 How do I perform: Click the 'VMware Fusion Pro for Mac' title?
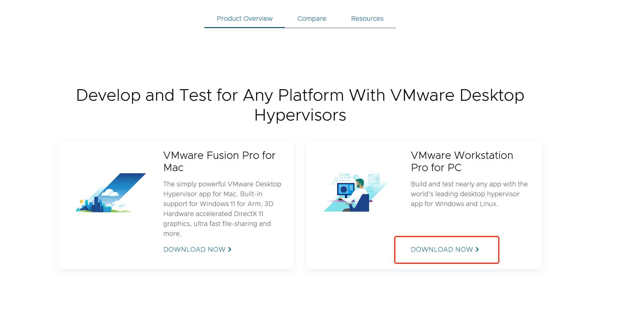pos(219,161)
